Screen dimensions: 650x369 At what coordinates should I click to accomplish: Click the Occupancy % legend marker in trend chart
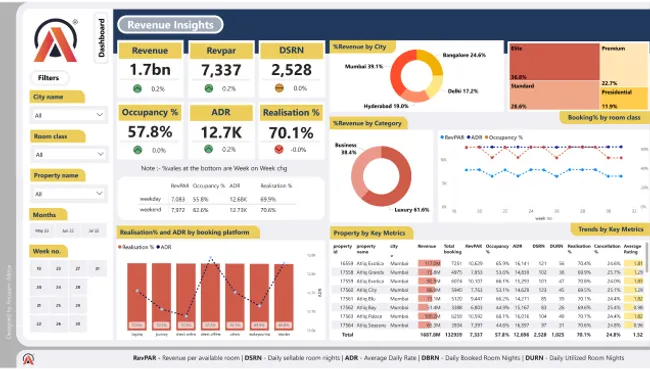(x=486, y=137)
